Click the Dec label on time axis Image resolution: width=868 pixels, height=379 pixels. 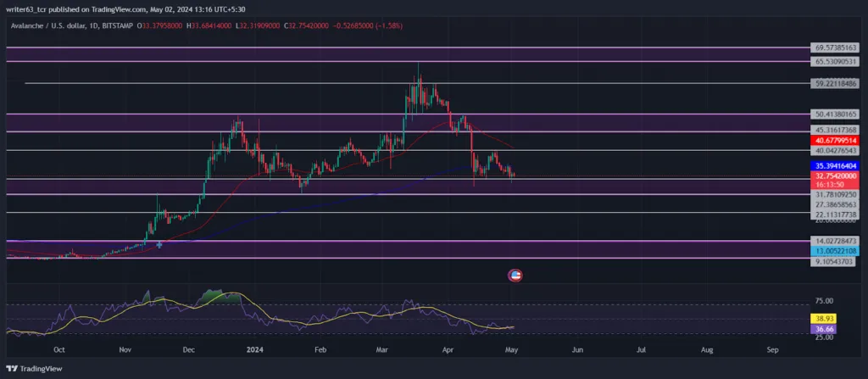pyautogui.click(x=189, y=350)
